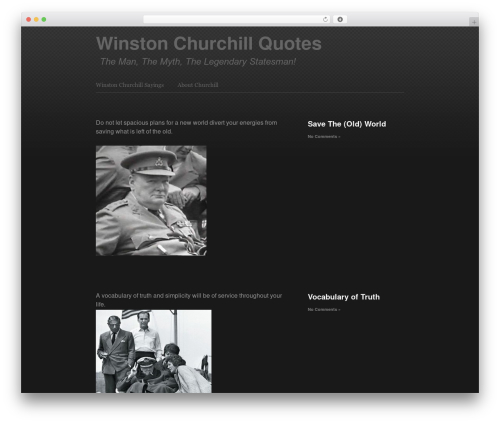Open the Winston Churchill Quotes site title
500x423 pixels.
pyautogui.click(x=209, y=43)
